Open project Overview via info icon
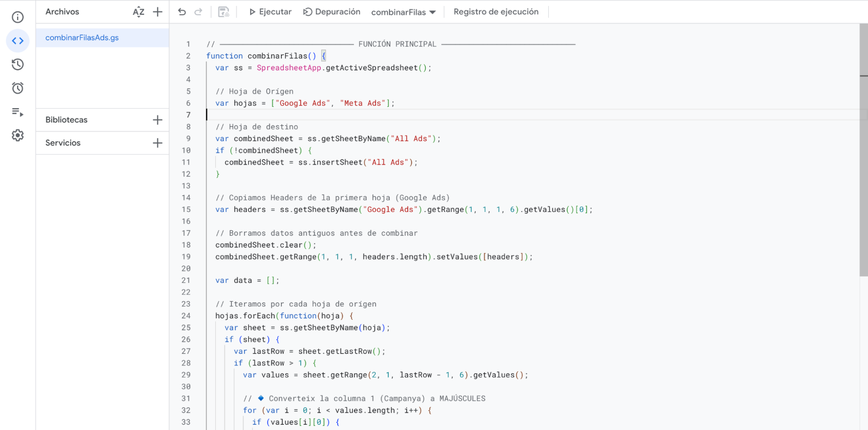The width and height of the screenshot is (868, 430). click(17, 17)
